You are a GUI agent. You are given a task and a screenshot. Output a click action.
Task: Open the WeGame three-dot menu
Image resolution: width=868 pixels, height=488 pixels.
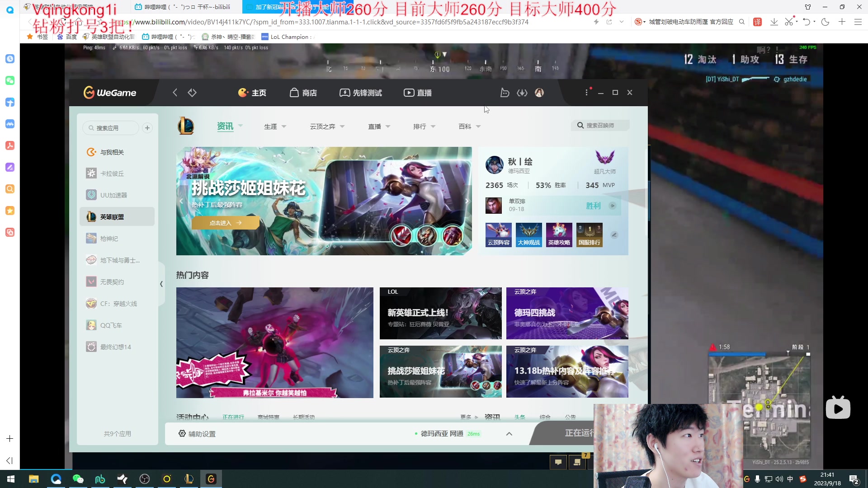[x=587, y=92]
